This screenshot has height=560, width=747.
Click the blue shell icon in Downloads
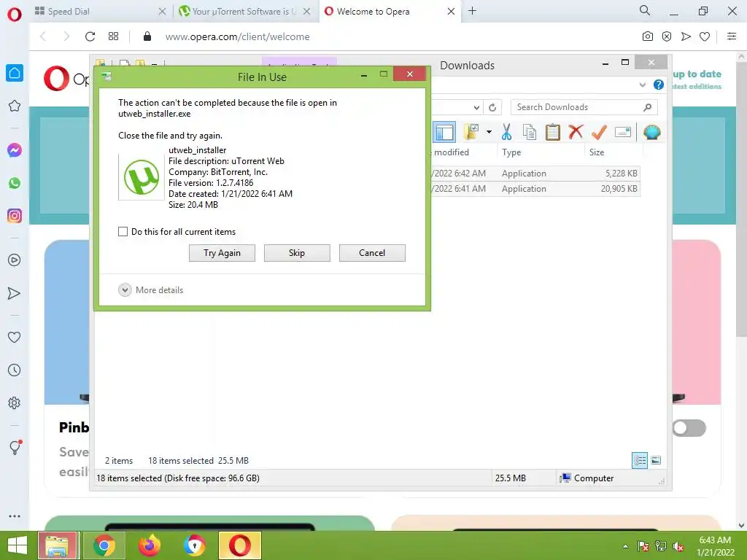(651, 132)
